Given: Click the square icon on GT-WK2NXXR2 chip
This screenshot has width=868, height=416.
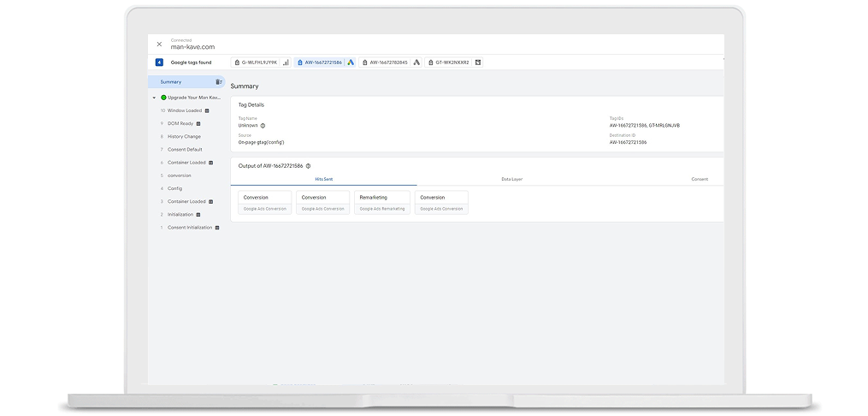Looking at the screenshot, I should tap(478, 62).
